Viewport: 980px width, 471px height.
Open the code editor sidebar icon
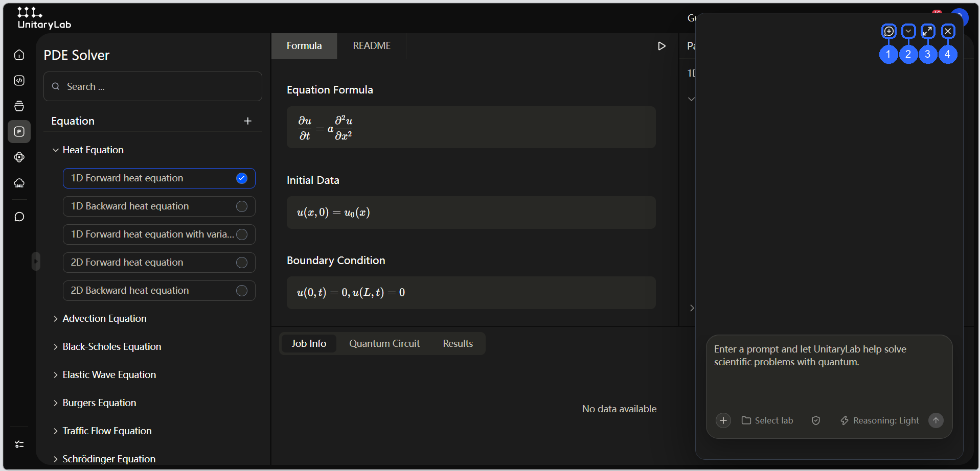[x=19, y=80]
